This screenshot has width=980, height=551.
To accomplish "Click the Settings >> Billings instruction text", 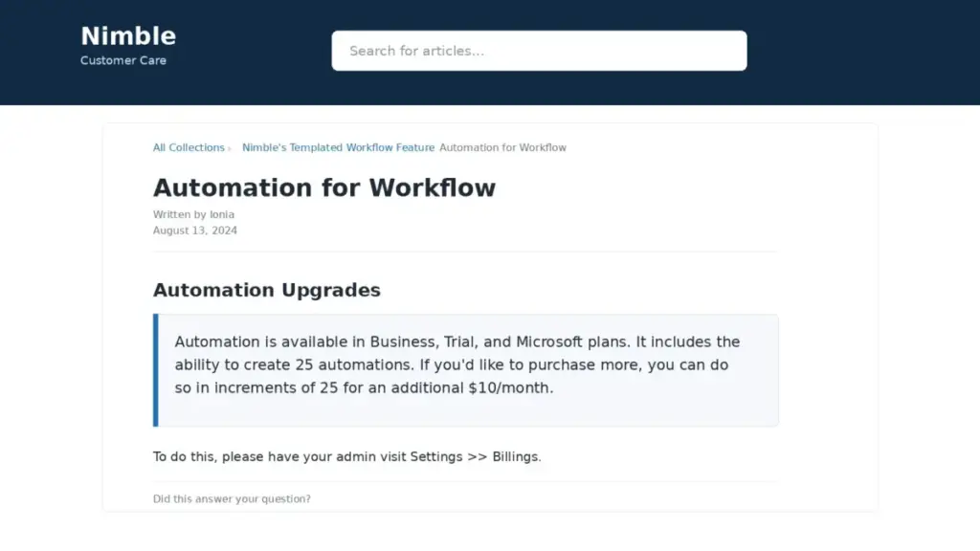I will tap(346, 456).
